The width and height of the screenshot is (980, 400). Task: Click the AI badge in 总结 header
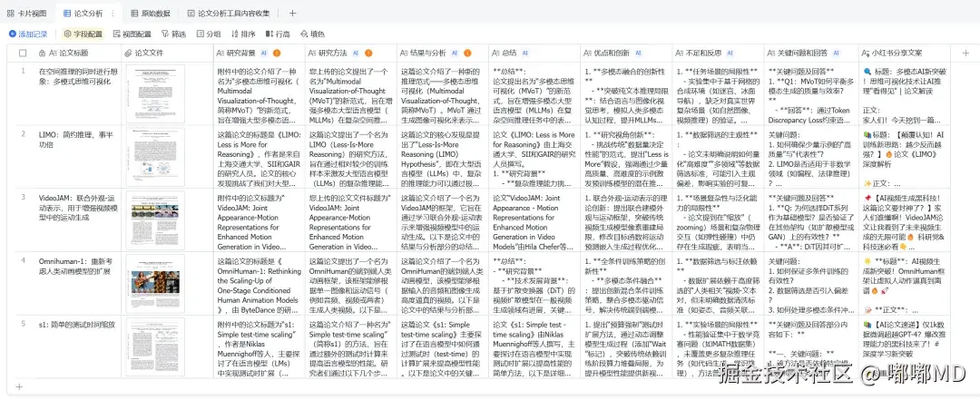pos(524,54)
